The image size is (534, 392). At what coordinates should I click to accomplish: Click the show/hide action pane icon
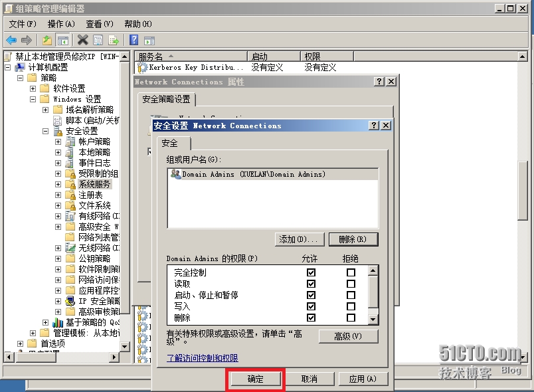pyautogui.click(x=149, y=41)
